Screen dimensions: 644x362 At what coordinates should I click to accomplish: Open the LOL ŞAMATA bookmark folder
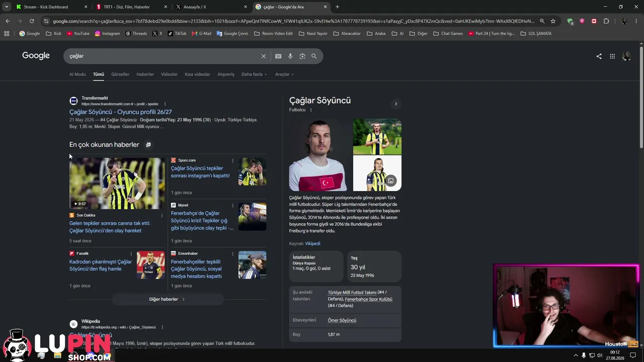point(536,34)
